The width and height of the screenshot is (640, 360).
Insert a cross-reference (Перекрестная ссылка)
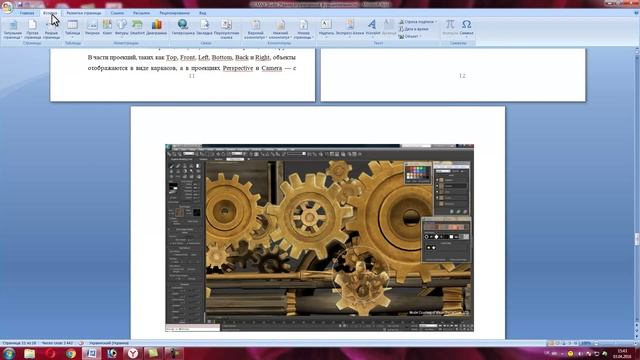pos(227,29)
